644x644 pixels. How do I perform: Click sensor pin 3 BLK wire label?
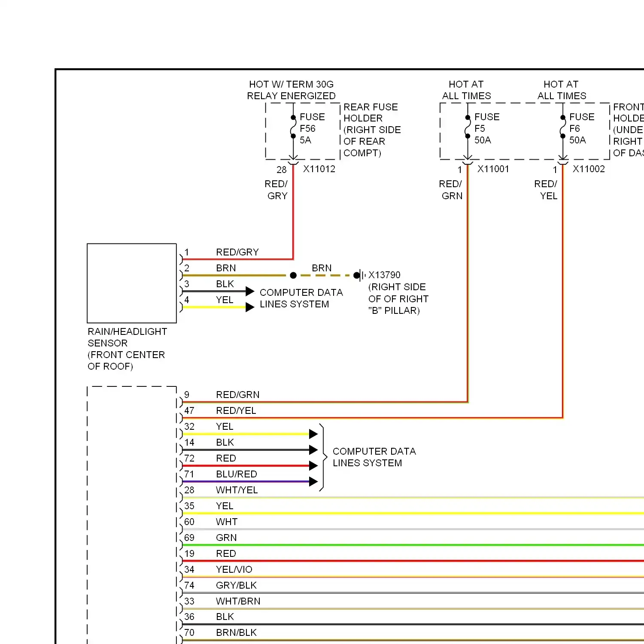(225, 284)
